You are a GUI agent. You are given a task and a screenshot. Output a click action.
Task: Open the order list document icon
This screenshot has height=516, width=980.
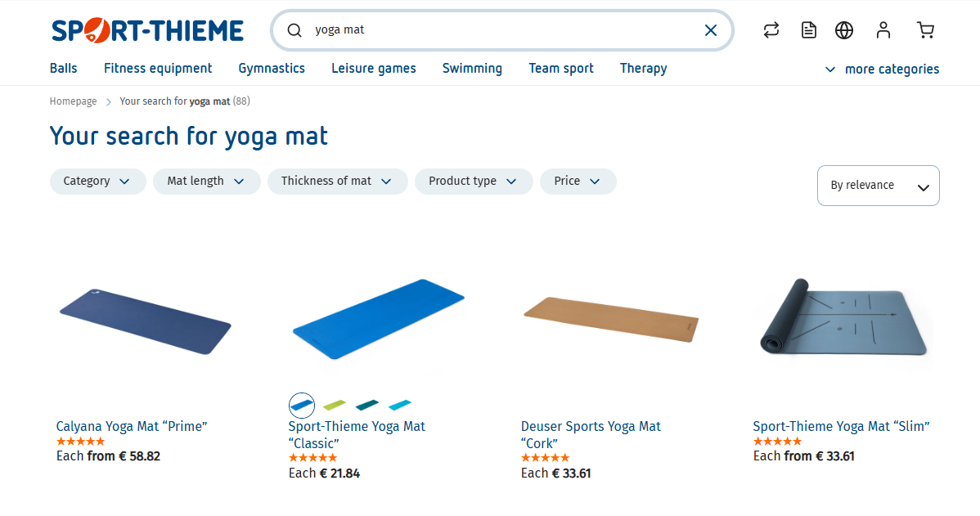click(x=808, y=30)
